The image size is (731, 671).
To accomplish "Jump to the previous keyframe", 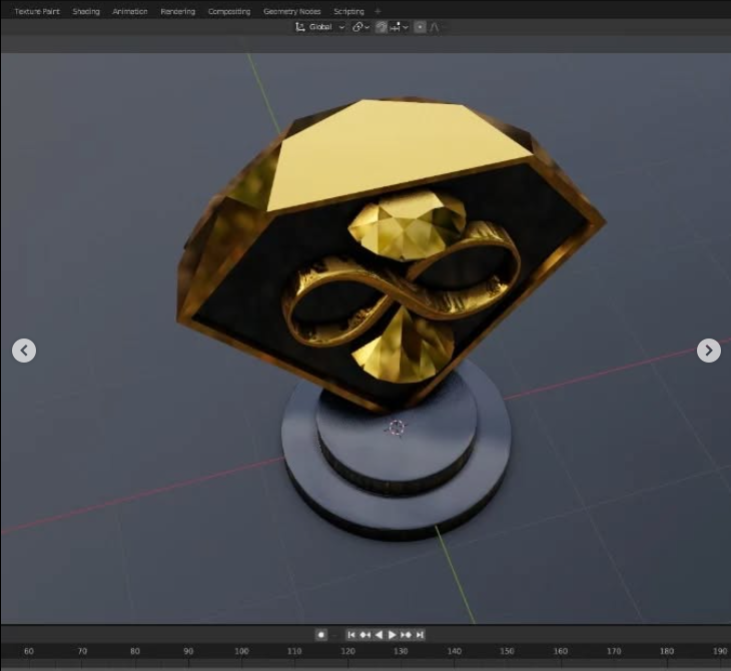I will (x=365, y=634).
